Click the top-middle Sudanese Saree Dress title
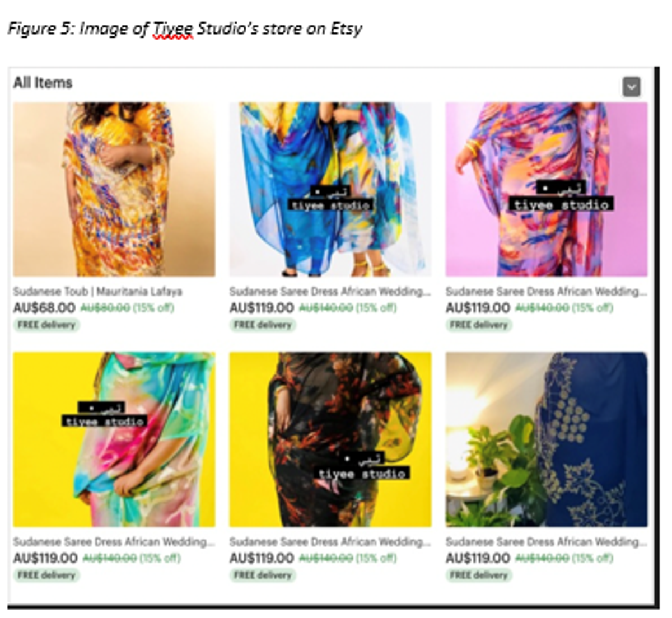Image resolution: width=672 pixels, height=618 pixels. [330, 292]
